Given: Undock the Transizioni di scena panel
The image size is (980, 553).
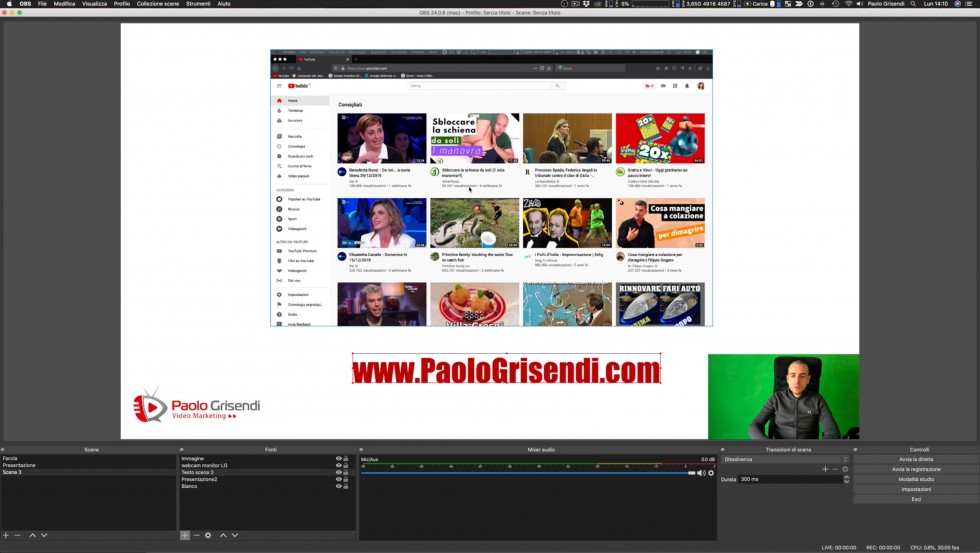Looking at the screenshot, I should click(x=722, y=449).
